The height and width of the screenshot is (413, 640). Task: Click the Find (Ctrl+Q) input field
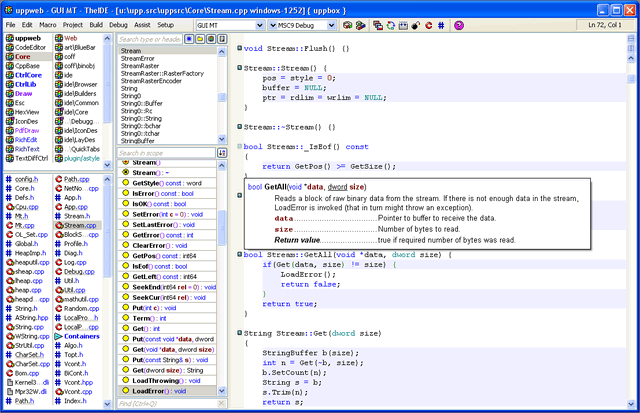click(x=167, y=404)
